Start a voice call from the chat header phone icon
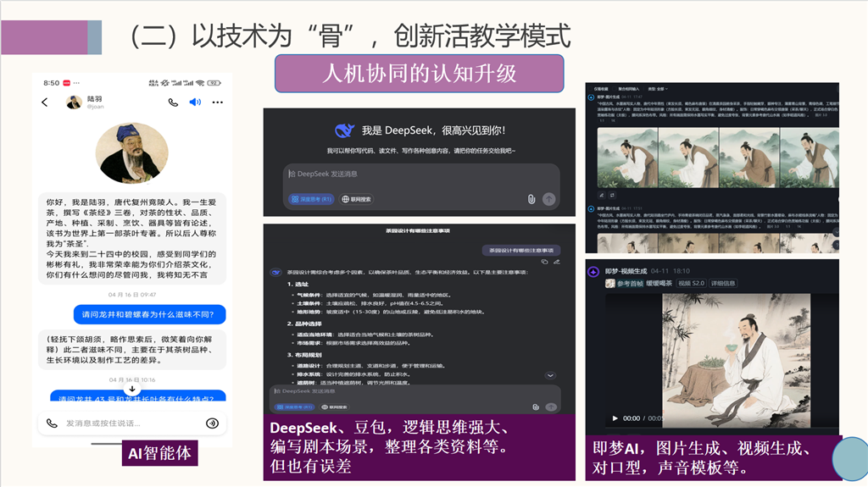The image size is (868, 487). coord(173,102)
